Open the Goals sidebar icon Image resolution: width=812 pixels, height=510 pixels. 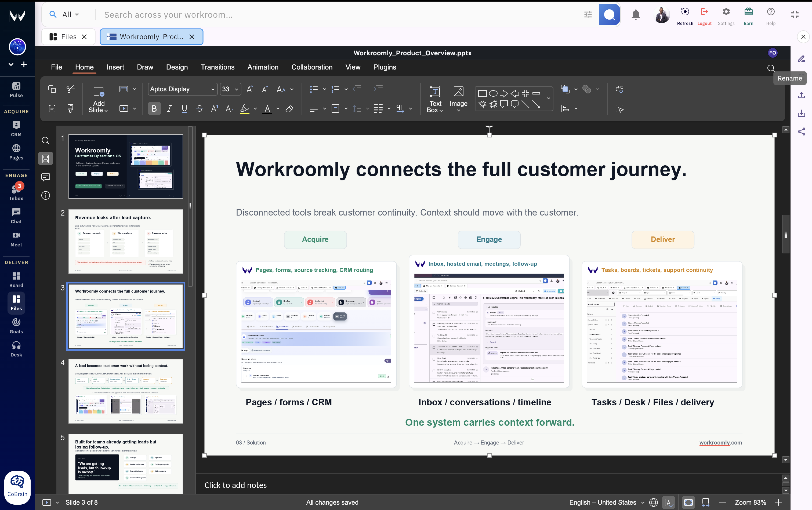point(16,326)
